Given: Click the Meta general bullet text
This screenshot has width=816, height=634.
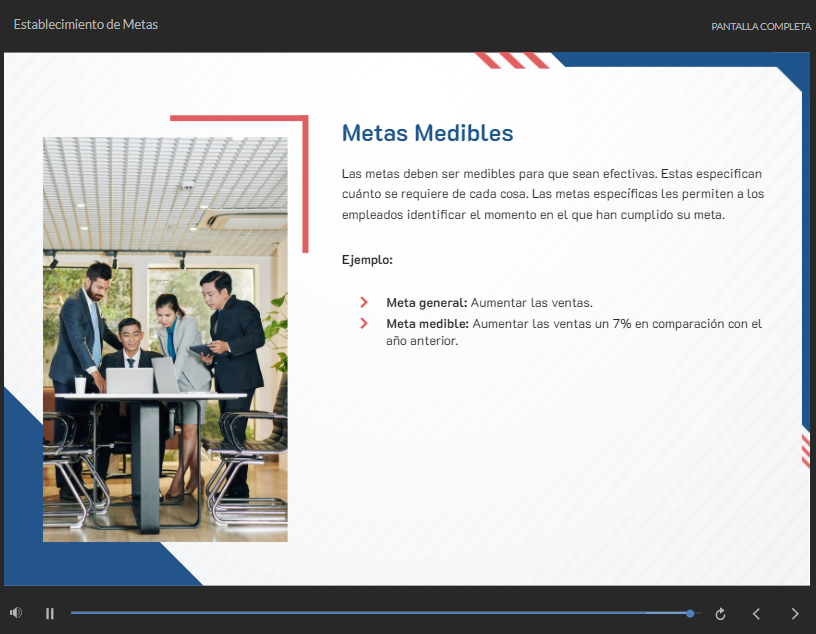Looking at the screenshot, I should coord(489,302).
